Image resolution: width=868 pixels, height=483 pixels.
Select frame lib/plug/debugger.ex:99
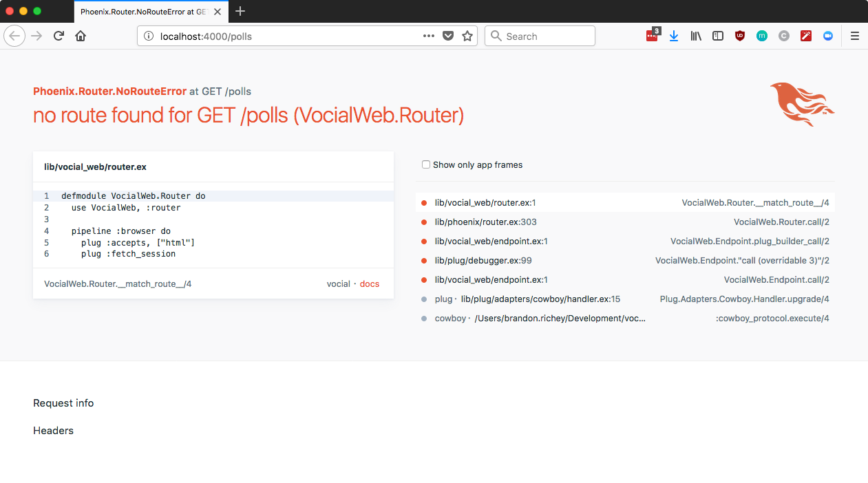[625, 261]
